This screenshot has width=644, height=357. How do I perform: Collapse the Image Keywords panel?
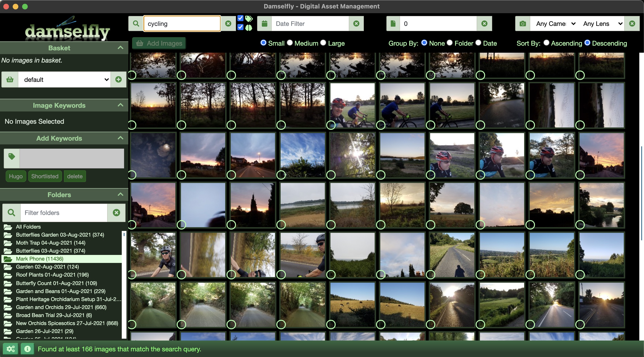pos(121,105)
